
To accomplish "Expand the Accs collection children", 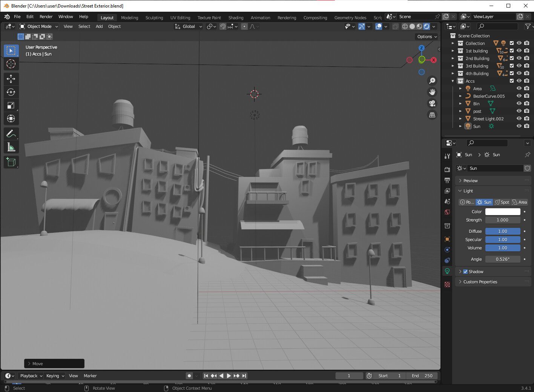I will pyautogui.click(x=453, y=81).
